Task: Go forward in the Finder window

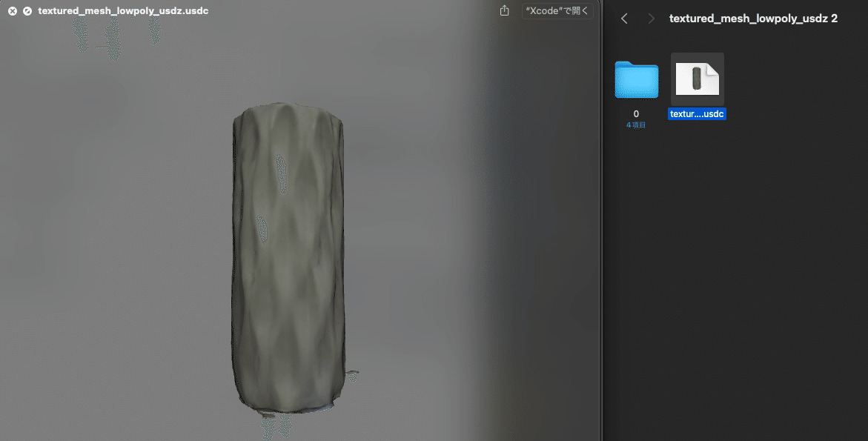Action: point(651,19)
